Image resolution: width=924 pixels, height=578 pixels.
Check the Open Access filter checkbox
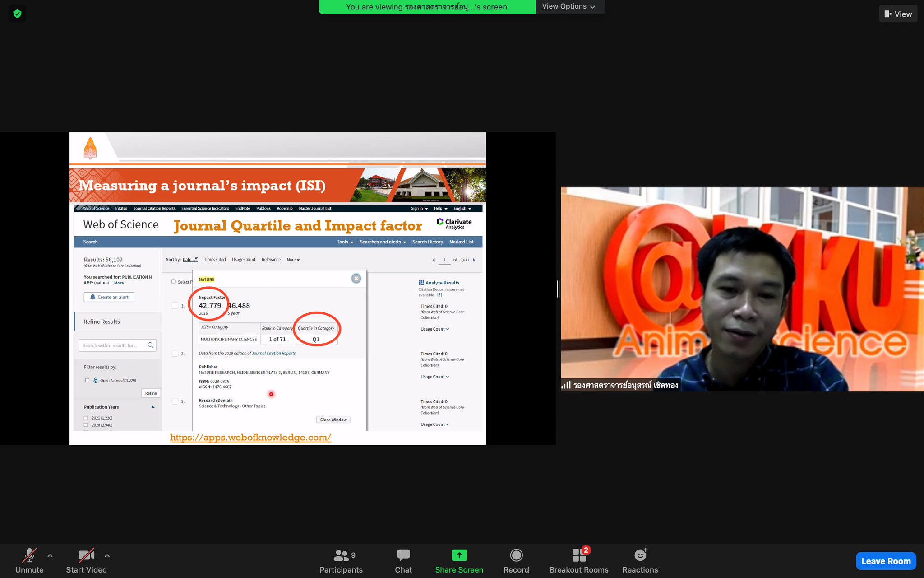pyautogui.click(x=88, y=380)
